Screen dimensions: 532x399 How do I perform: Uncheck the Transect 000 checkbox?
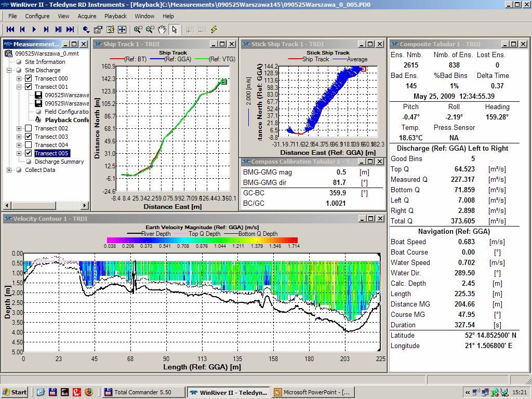coord(29,78)
